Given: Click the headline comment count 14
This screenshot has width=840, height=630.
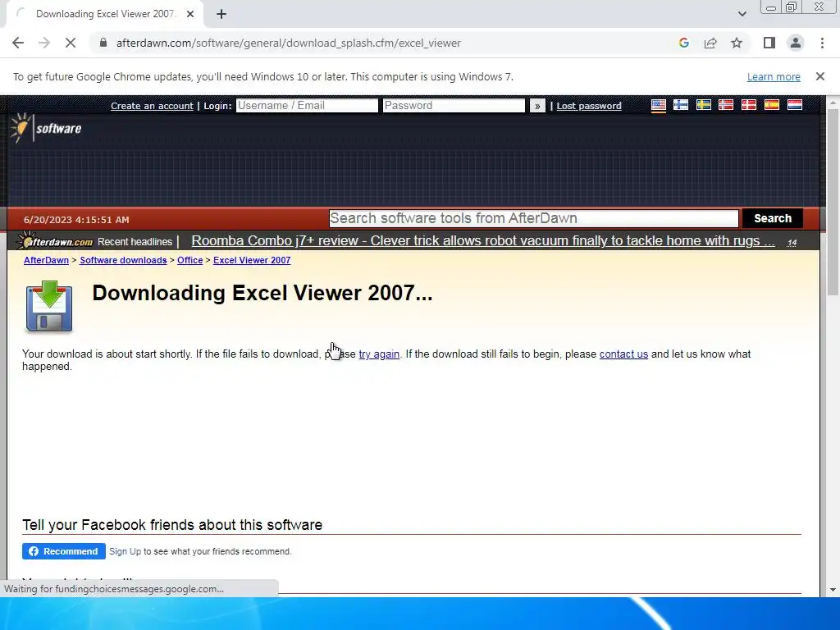Looking at the screenshot, I should (792, 243).
